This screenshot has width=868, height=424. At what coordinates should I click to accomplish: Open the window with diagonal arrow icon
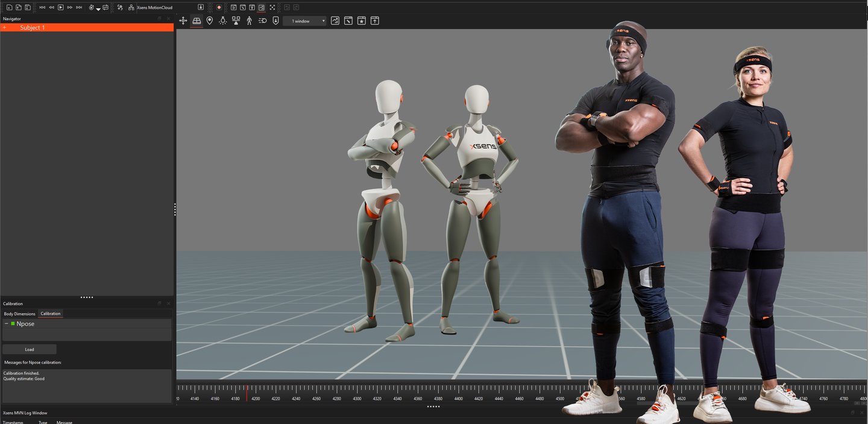point(242,7)
